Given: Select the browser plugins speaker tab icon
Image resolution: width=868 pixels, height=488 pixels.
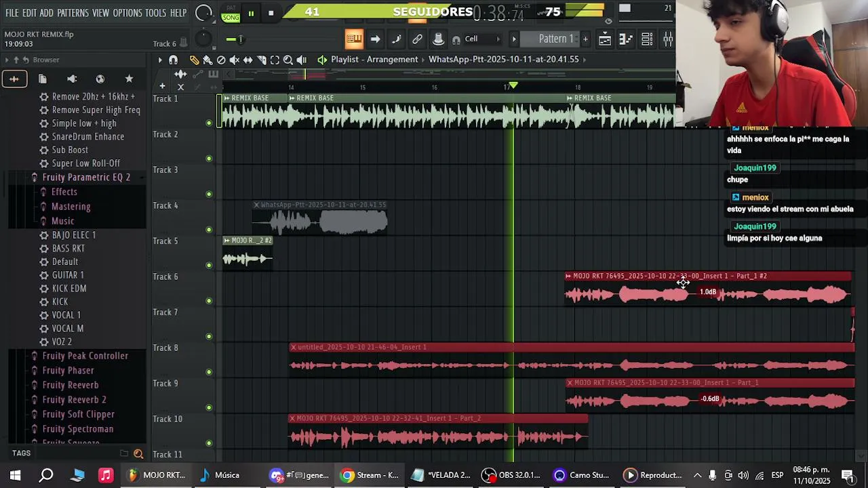Looking at the screenshot, I should pyautogui.click(x=72, y=79).
